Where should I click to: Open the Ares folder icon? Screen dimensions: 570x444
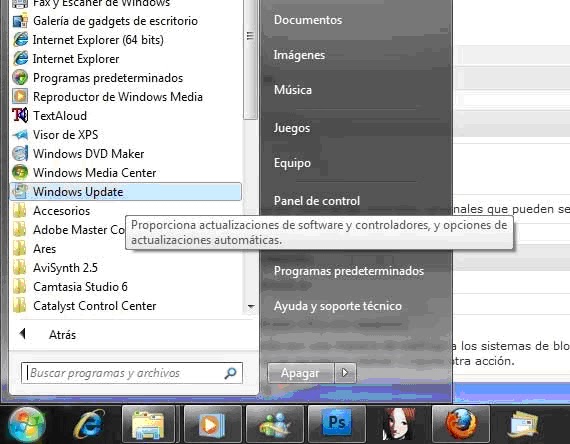pyautogui.click(x=20, y=248)
